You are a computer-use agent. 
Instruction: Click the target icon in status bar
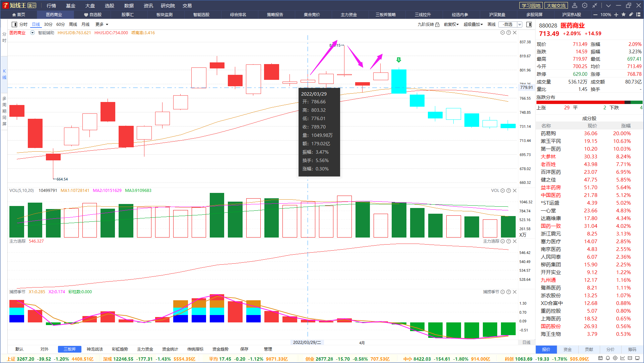[x=615, y=358]
